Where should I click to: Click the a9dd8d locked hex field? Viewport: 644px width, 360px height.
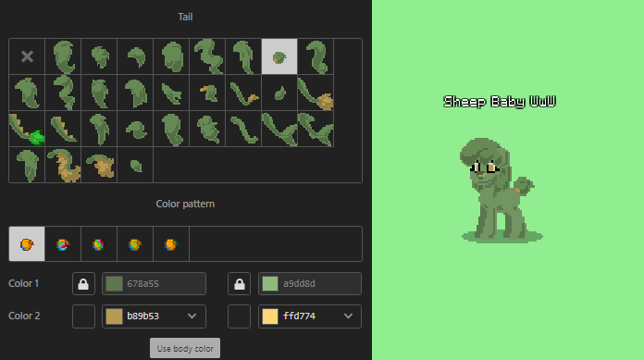(310, 283)
